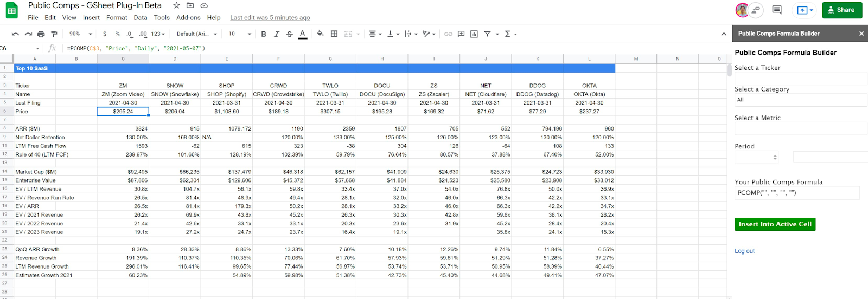Image resolution: width=868 pixels, height=299 pixels.
Task: Click the merge cells icon
Action: click(348, 34)
